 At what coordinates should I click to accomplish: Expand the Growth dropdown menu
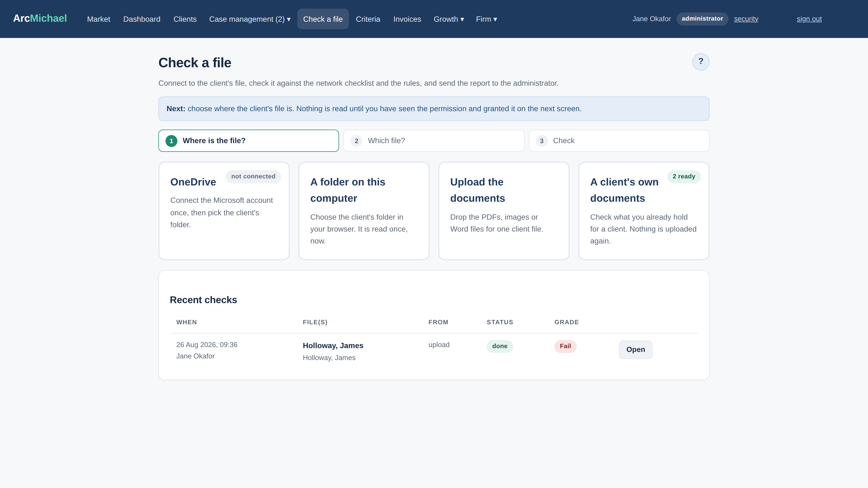click(449, 19)
